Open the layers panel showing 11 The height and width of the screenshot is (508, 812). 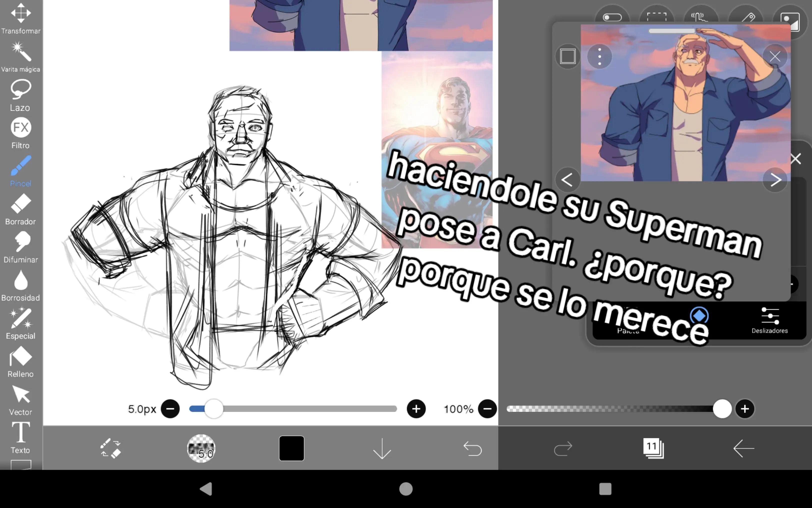coord(653,448)
